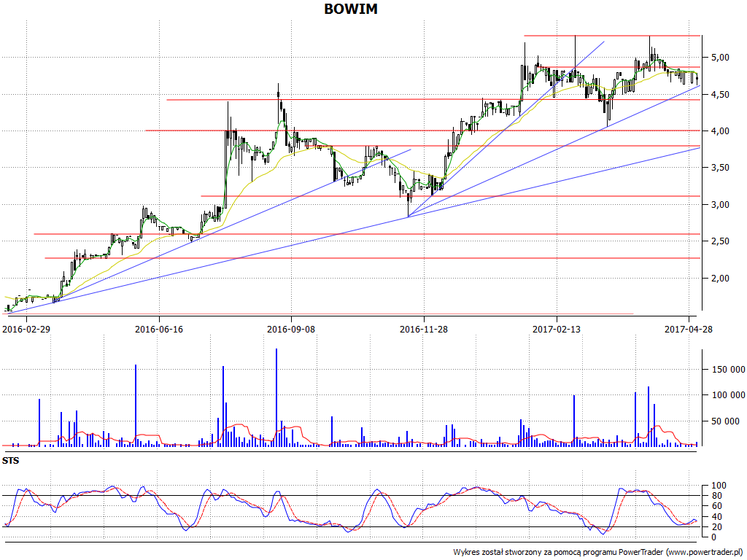The image size is (747, 560).
Task: Click the STS indicator label
Action: point(10,461)
